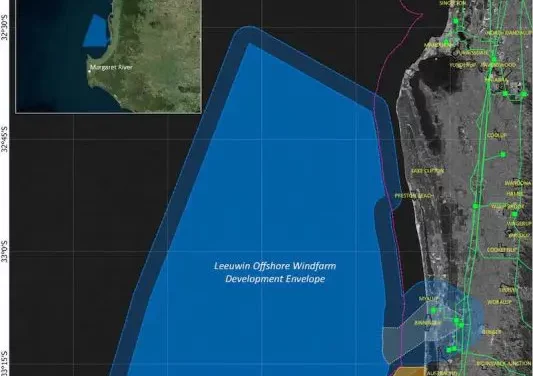Click the 33°0'S latitude label
Screen dimensions: 533x376
[4, 251]
